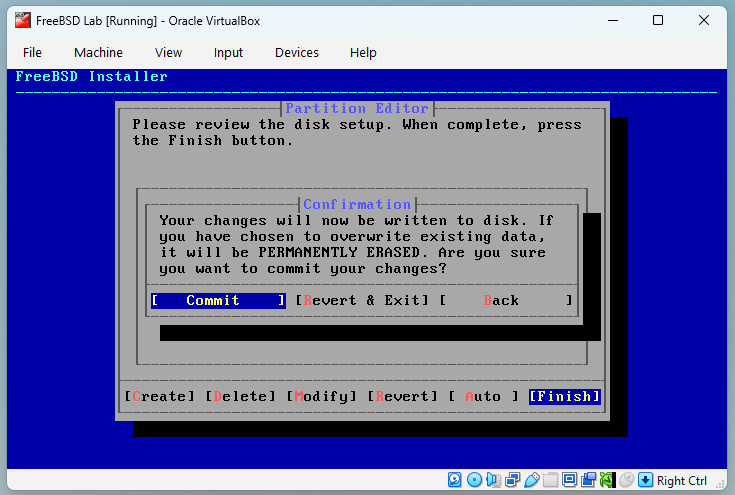Click the green CPU execution status icon

[x=608, y=480]
